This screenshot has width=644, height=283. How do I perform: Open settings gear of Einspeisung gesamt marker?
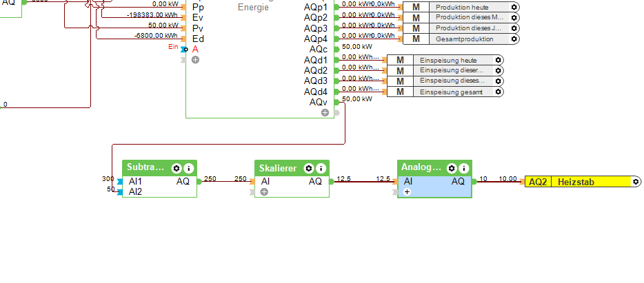pyautogui.click(x=499, y=92)
